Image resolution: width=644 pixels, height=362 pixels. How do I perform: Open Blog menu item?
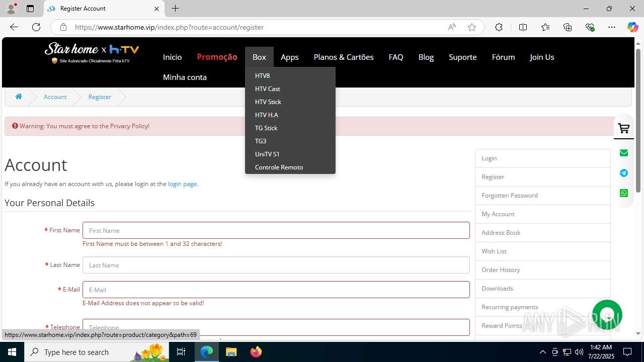[426, 57]
